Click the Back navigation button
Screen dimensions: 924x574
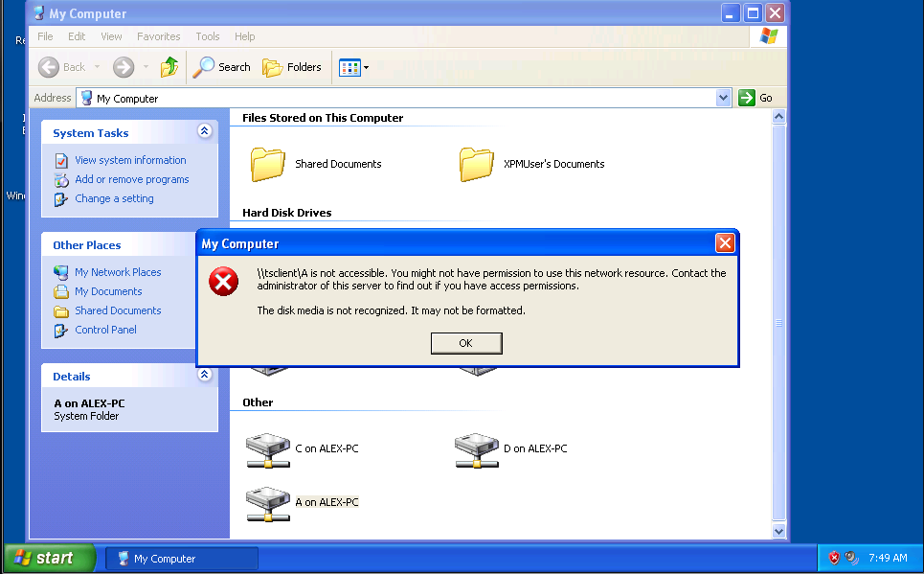(x=62, y=67)
